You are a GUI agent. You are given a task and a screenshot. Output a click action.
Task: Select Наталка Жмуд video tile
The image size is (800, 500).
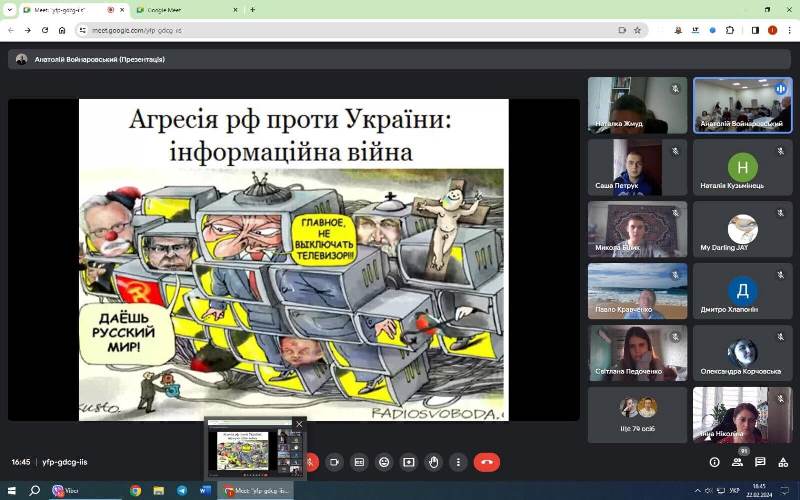click(x=637, y=106)
